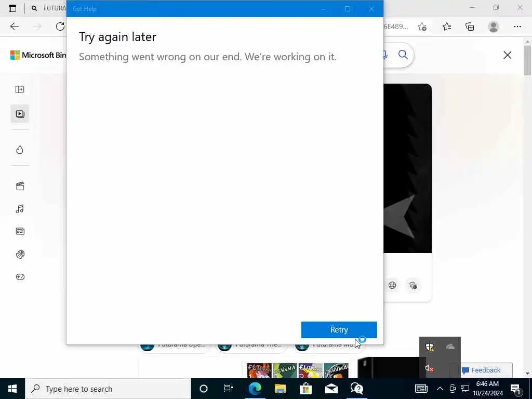Click the Bing search magnifier icon
532x399 pixels.
coord(403,55)
